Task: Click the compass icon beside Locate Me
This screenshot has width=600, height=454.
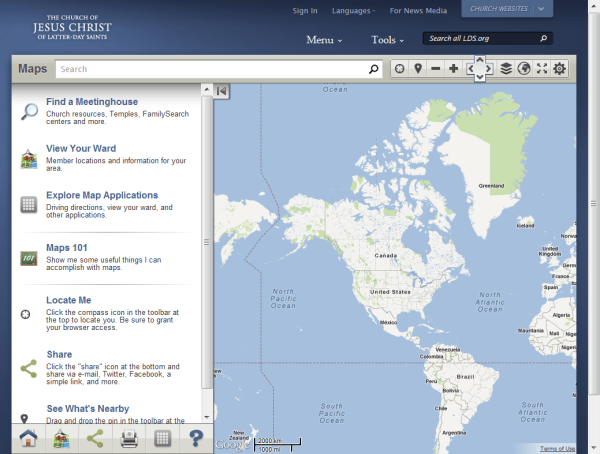Action: tap(25, 314)
